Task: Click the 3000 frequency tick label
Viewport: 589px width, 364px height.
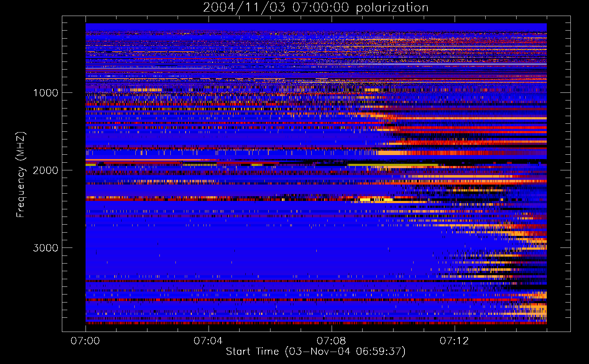Action: point(46,248)
